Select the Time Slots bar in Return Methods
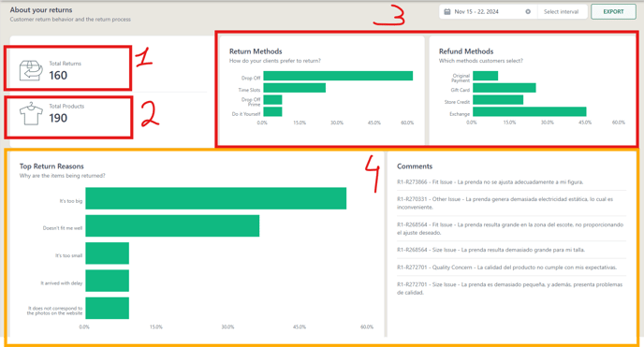This screenshot has width=644, height=347. click(x=295, y=88)
